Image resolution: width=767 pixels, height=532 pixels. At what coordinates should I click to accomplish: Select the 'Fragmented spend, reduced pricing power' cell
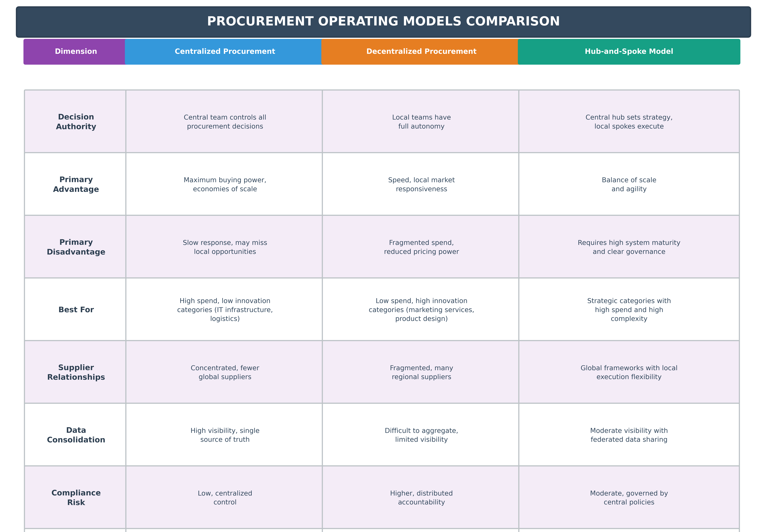pyautogui.click(x=421, y=247)
